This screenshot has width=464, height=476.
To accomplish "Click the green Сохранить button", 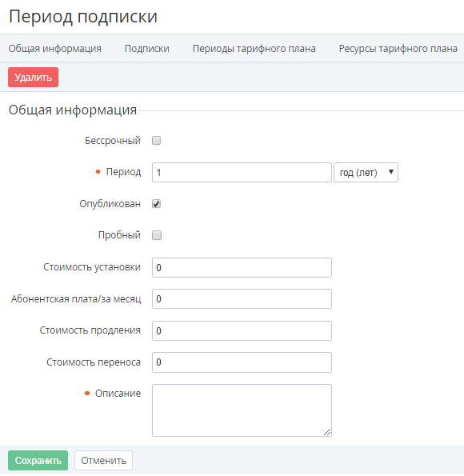I will coord(38,460).
